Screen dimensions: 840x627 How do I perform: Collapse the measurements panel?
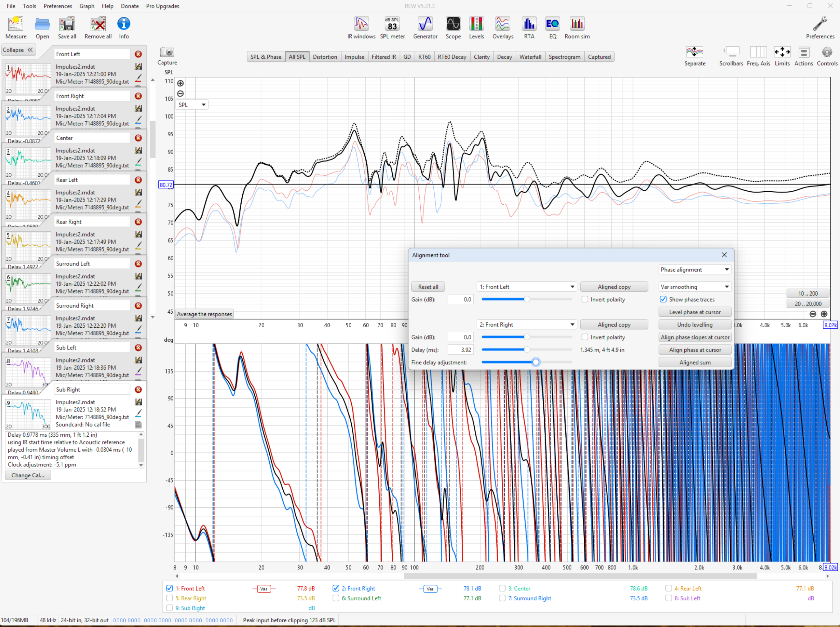click(18, 50)
